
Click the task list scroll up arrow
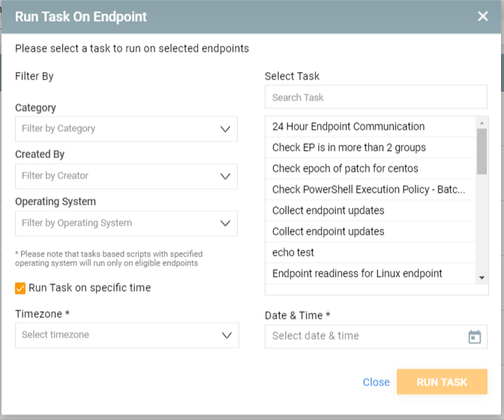click(481, 123)
